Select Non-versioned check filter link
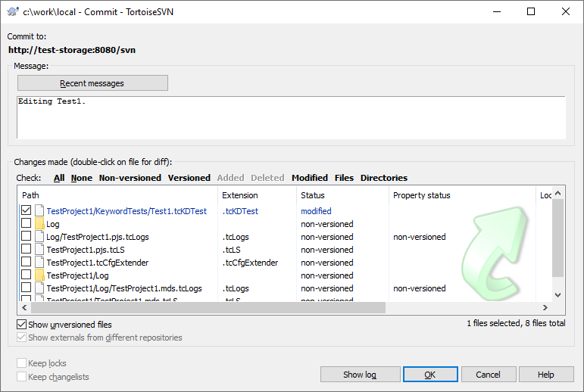This screenshot has width=584, height=392. [130, 178]
